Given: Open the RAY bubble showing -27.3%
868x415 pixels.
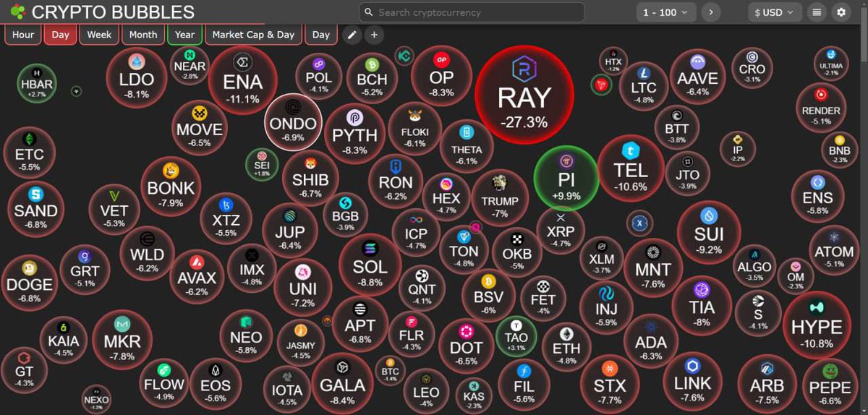Looking at the screenshot, I should [x=524, y=95].
